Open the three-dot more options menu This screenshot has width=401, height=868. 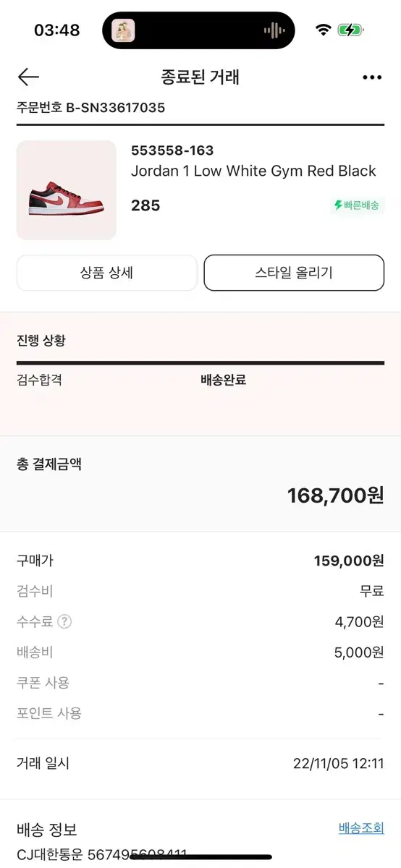click(372, 77)
